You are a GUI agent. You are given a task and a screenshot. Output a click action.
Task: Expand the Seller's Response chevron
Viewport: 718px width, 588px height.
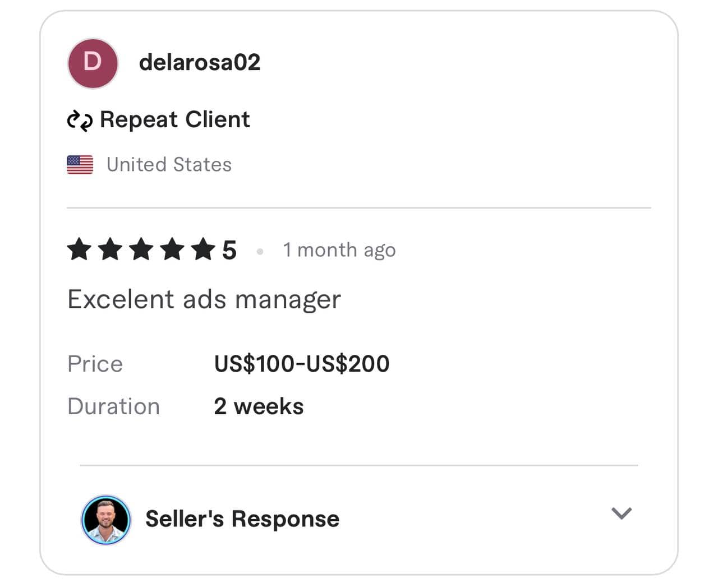coord(621,513)
